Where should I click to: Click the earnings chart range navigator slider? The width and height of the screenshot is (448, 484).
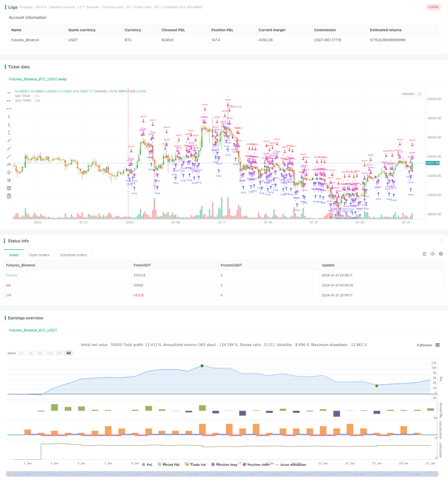[x=222, y=474]
